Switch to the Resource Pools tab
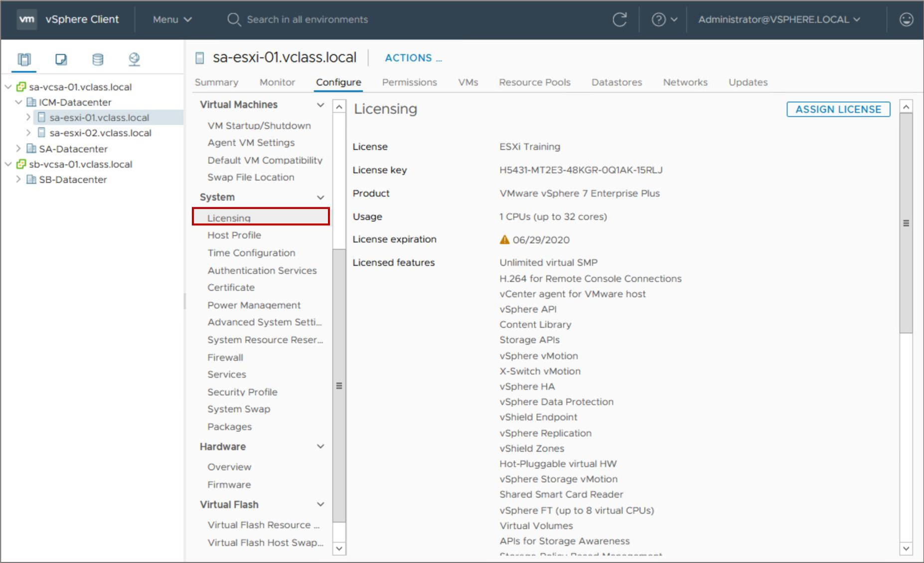924x563 pixels. coord(535,82)
